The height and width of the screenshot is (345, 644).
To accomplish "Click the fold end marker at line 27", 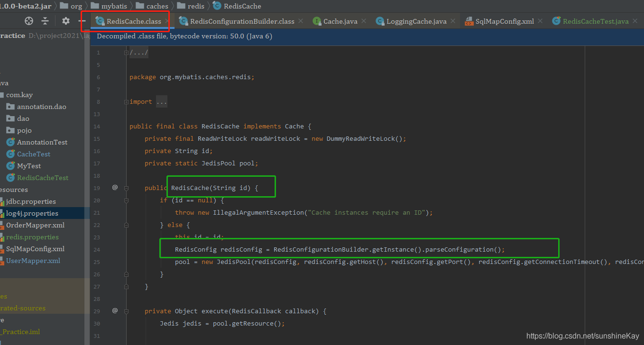I will 126,287.
